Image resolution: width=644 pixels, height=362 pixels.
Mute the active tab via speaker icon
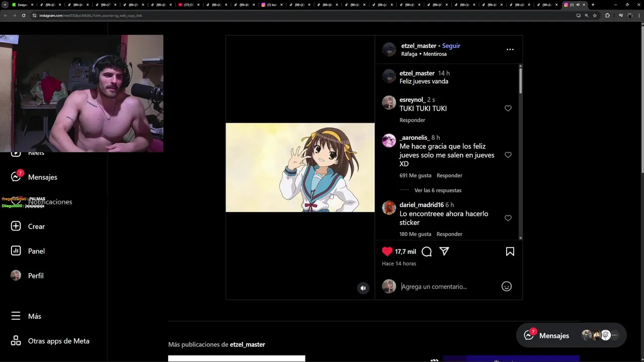coord(578,5)
